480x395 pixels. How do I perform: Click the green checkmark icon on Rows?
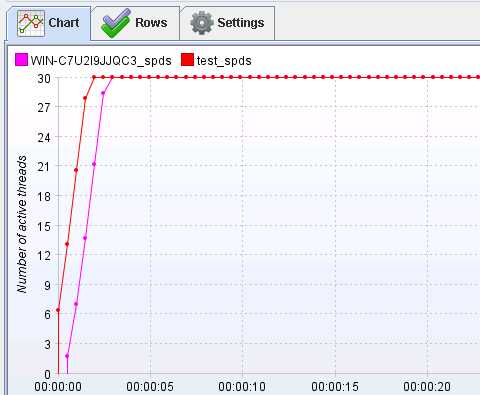115,23
